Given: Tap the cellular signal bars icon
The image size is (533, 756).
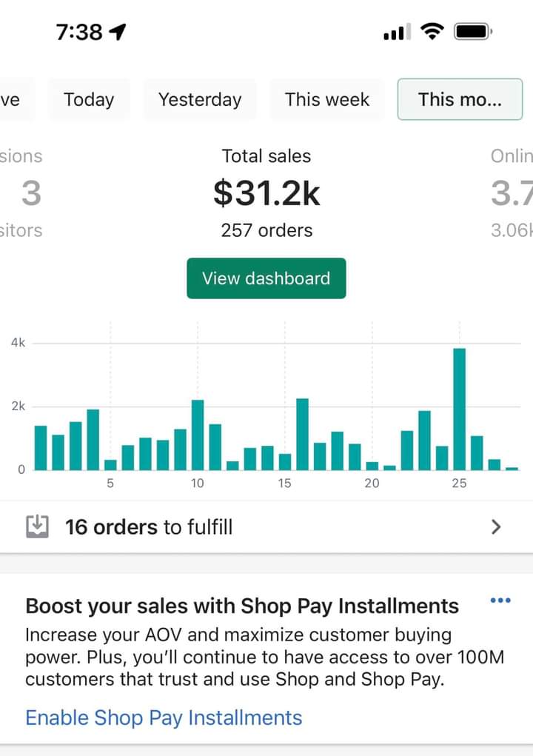Looking at the screenshot, I should click(x=397, y=32).
